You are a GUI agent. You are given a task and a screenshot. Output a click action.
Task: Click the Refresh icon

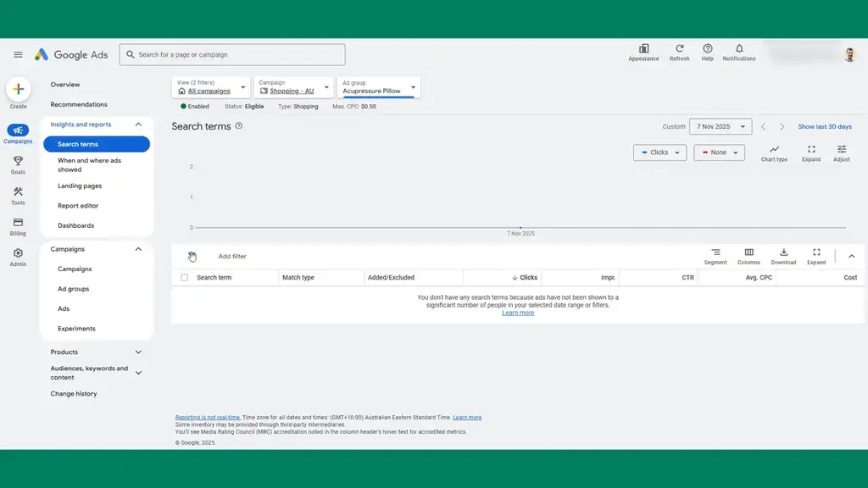pyautogui.click(x=679, y=49)
